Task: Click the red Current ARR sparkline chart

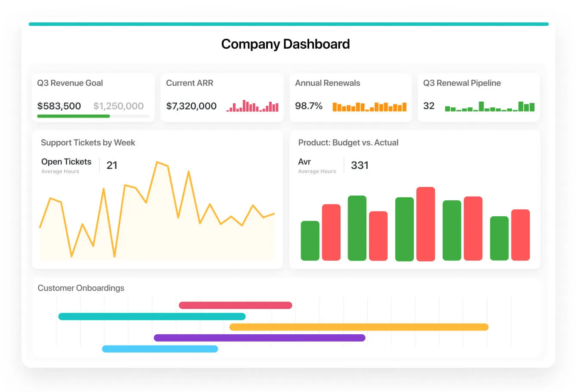Action: tap(252, 106)
